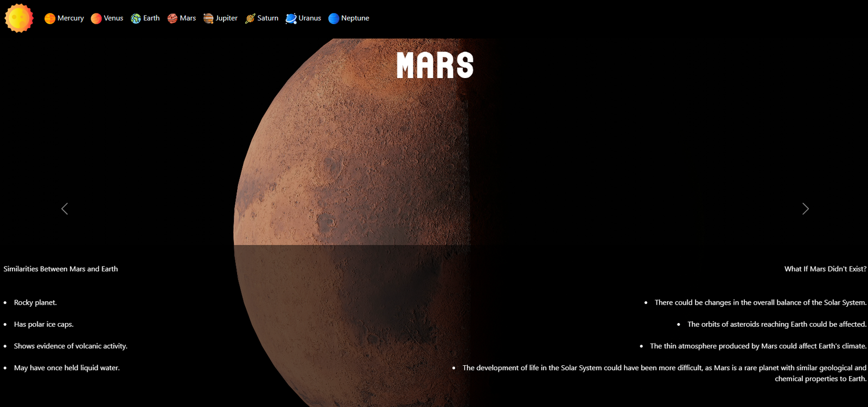Viewport: 868px width, 407px height.
Task: Click the Earth globe icon
Action: [x=136, y=18]
